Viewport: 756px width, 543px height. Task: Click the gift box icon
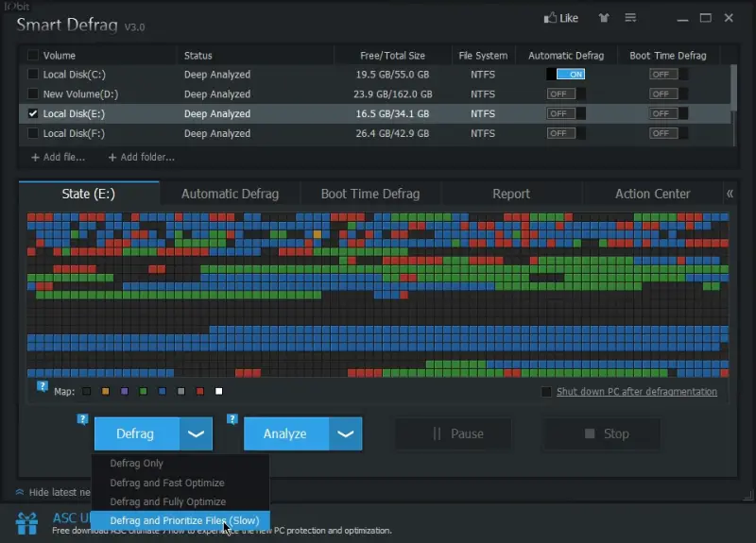pos(26,523)
